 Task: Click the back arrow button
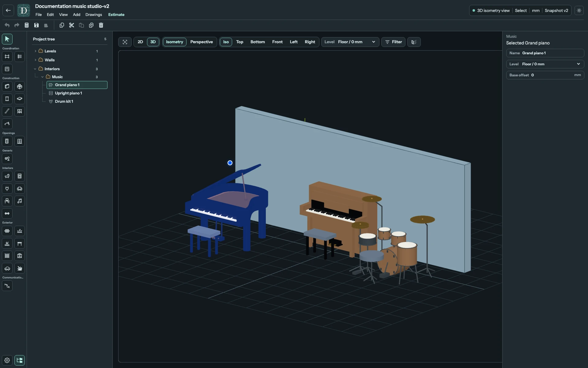[8, 10]
